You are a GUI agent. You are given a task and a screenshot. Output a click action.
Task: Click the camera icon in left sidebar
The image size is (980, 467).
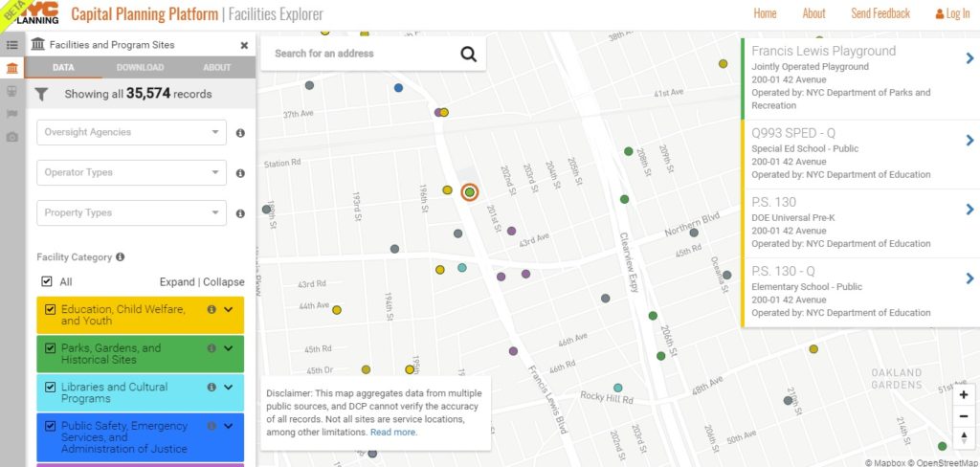[x=12, y=137]
